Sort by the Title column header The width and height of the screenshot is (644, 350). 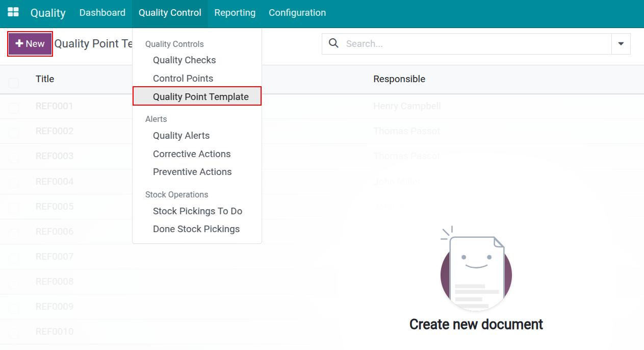[45, 79]
